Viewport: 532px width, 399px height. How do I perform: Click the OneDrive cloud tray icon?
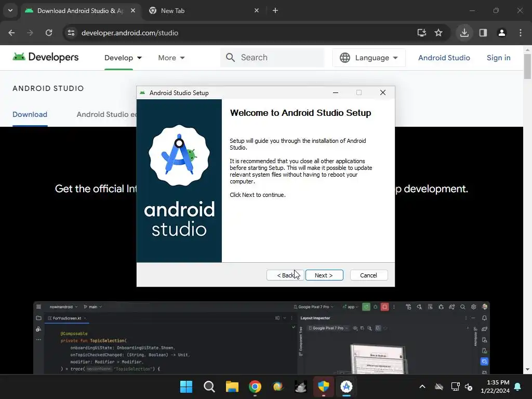[x=439, y=387]
